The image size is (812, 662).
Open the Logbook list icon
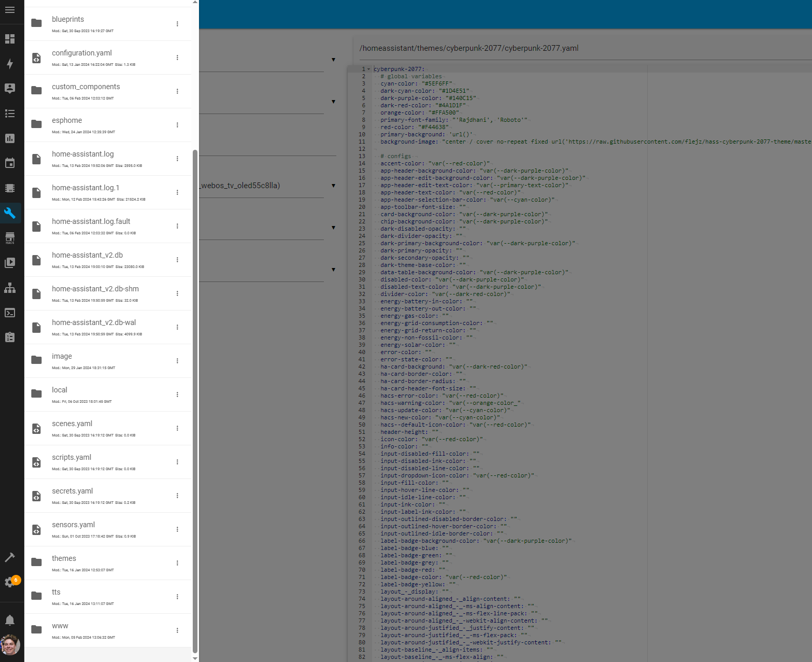click(x=10, y=114)
